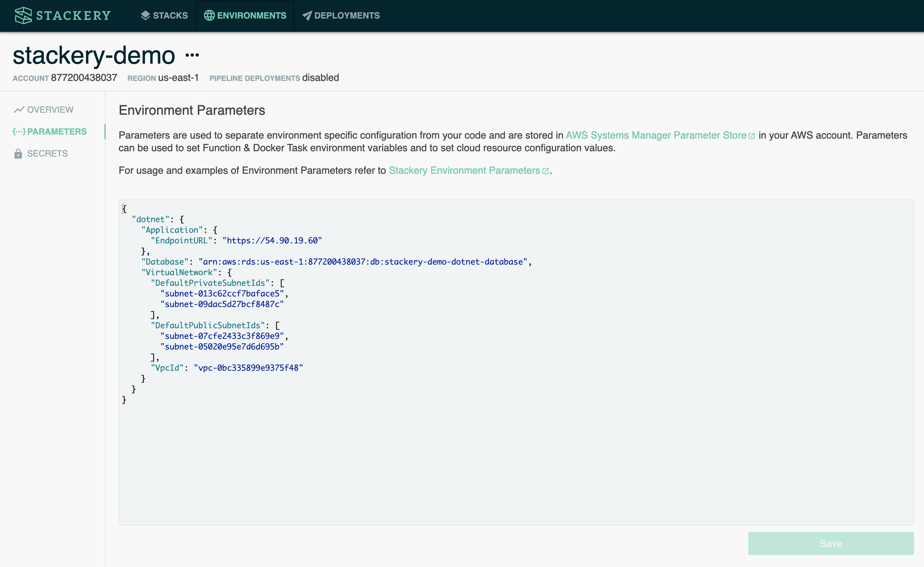Select the PARAMETERS sidebar tab
The width and height of the screenshot is (924, 567).
50,131
